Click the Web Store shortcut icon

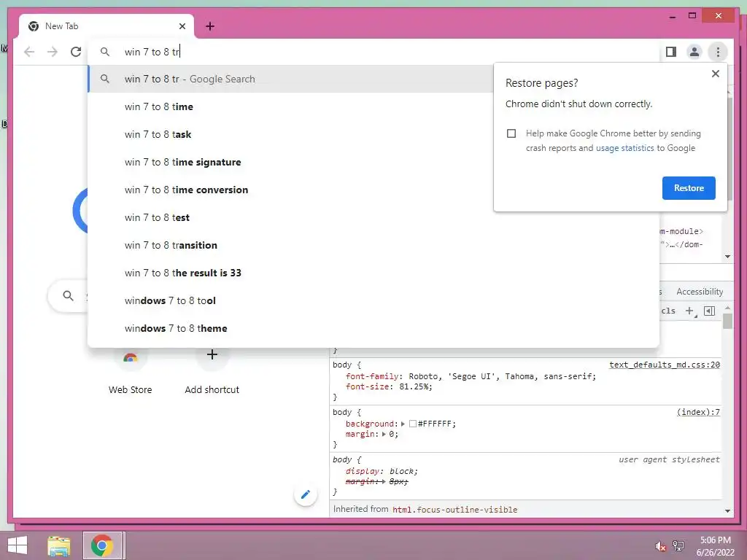coord(130,357)
